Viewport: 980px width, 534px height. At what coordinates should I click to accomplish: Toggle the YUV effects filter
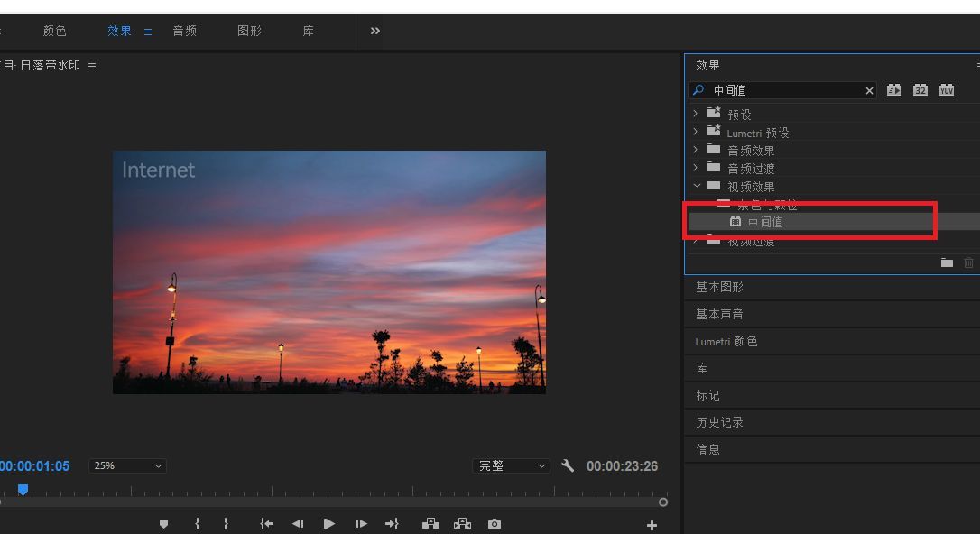pos(946,90)
